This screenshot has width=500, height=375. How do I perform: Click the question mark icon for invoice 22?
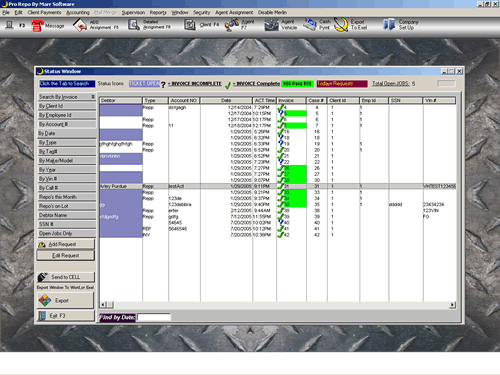[281, 162]
